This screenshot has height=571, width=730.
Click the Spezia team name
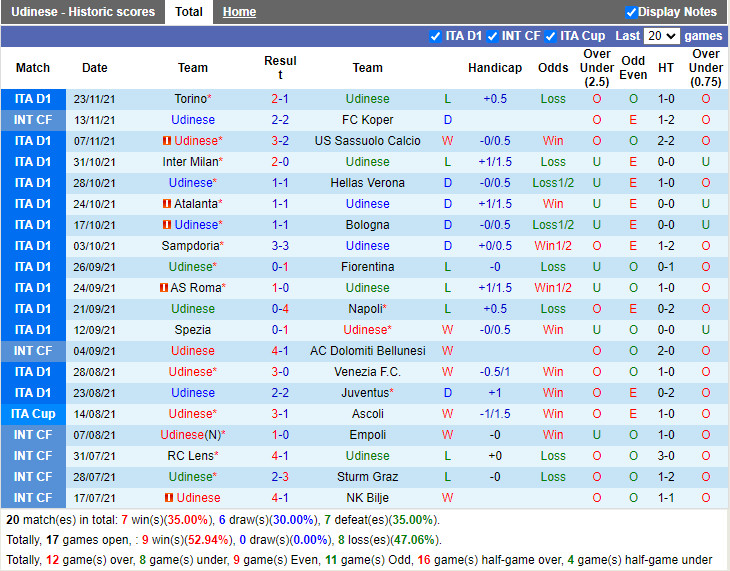pyautogui.click(x=193, y=330)
